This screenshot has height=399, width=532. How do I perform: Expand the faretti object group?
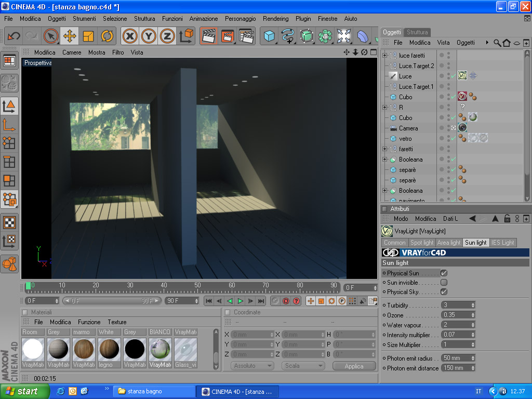(385, 149)
